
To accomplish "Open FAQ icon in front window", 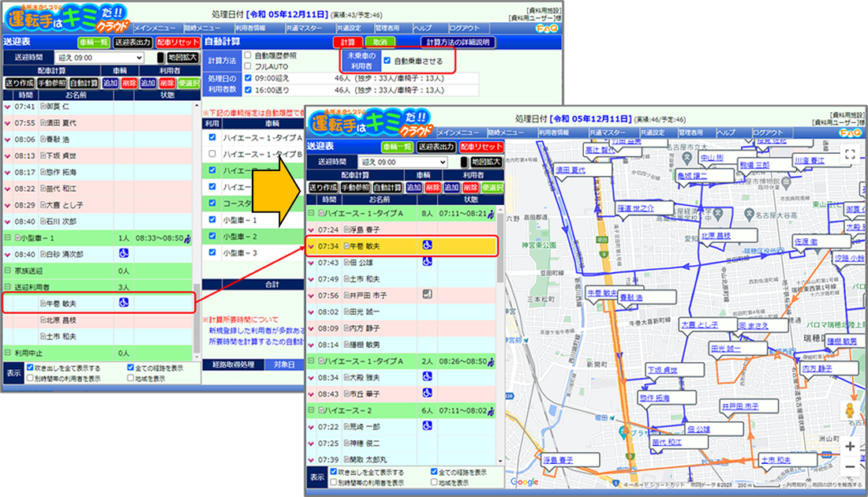I will click(850, 133).
